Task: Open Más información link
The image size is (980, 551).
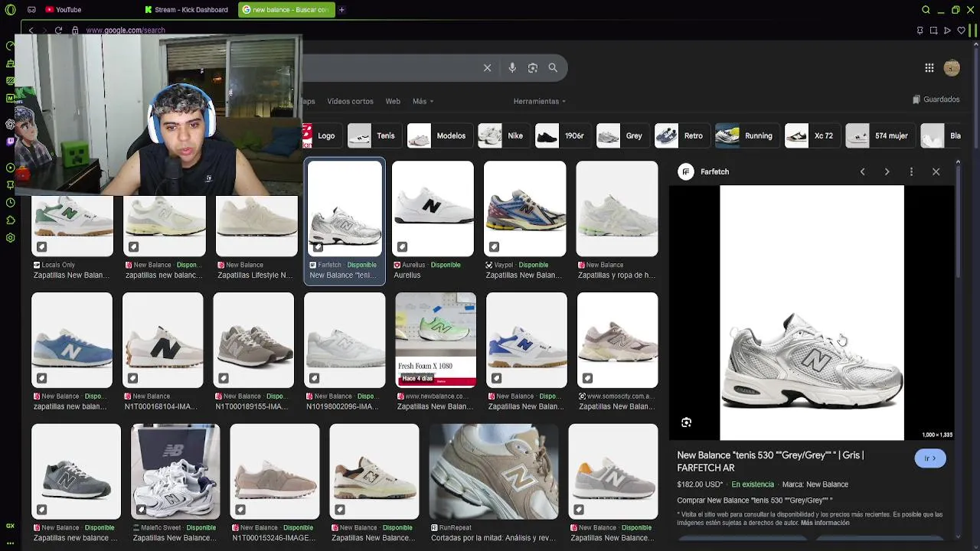Action: coord(825,523)
